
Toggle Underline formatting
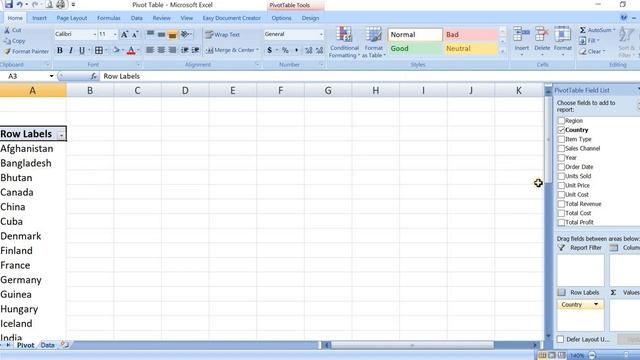point(82,50)
